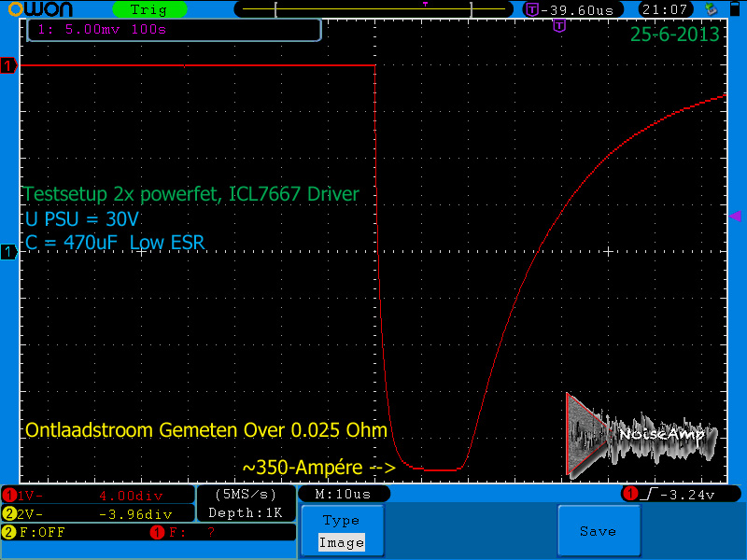The width and height of the screenshot is (747, 560).
Task: Click the waveform memory overview bar
Action: coord(373,9)
